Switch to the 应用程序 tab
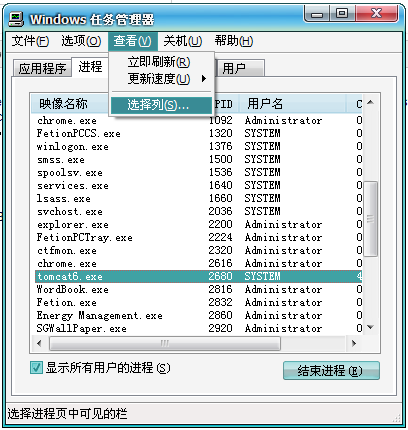408x430 pixels. point(42,69)
